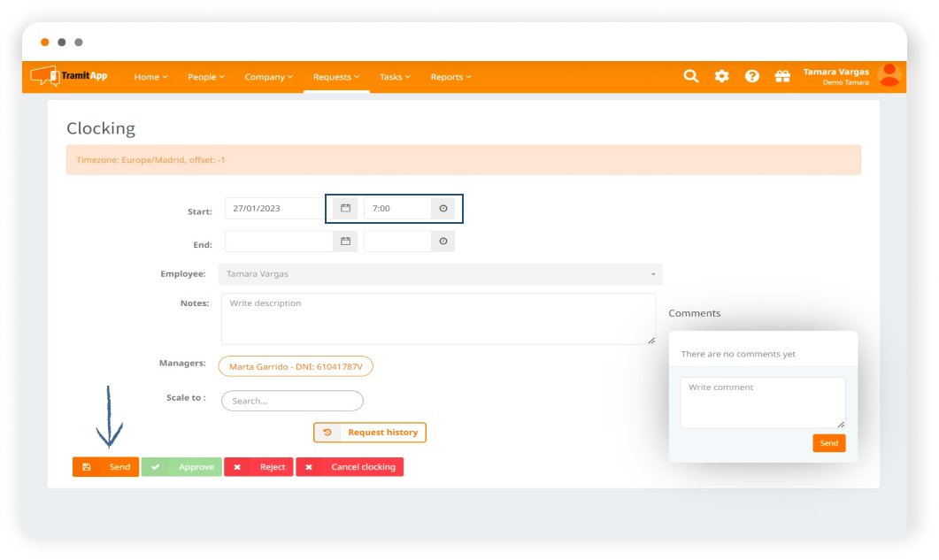Open the gift box icon in header
Screen dimensions: 939x560
782,76
